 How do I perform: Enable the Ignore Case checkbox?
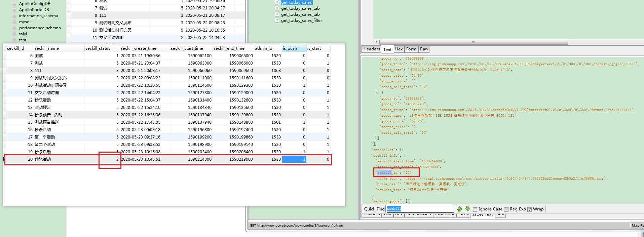475,209
